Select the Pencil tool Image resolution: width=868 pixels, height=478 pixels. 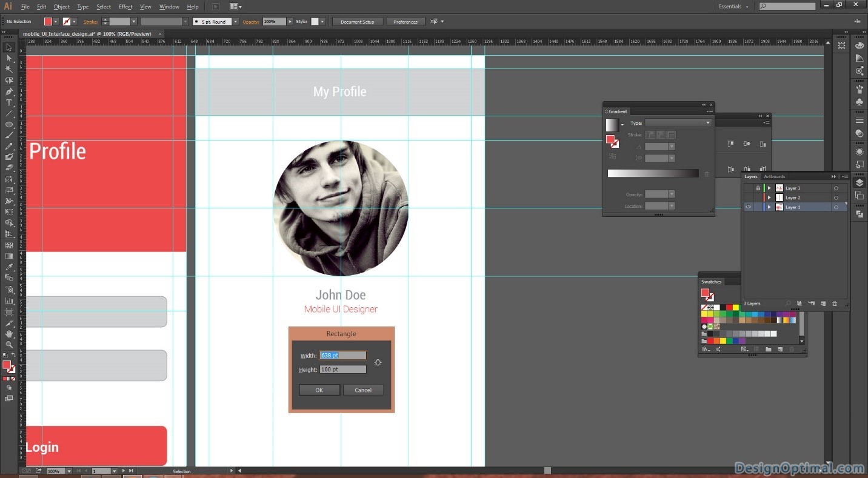tap(9, 146)
